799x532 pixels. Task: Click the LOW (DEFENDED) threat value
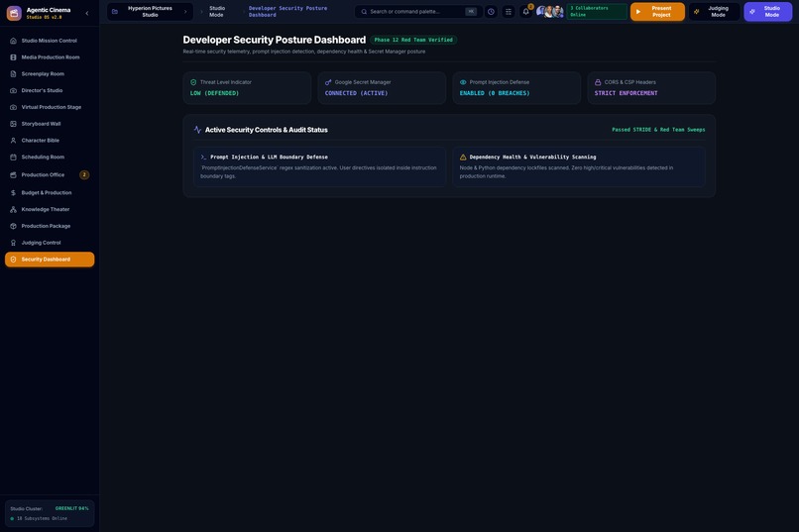click(x=214, y=94)
